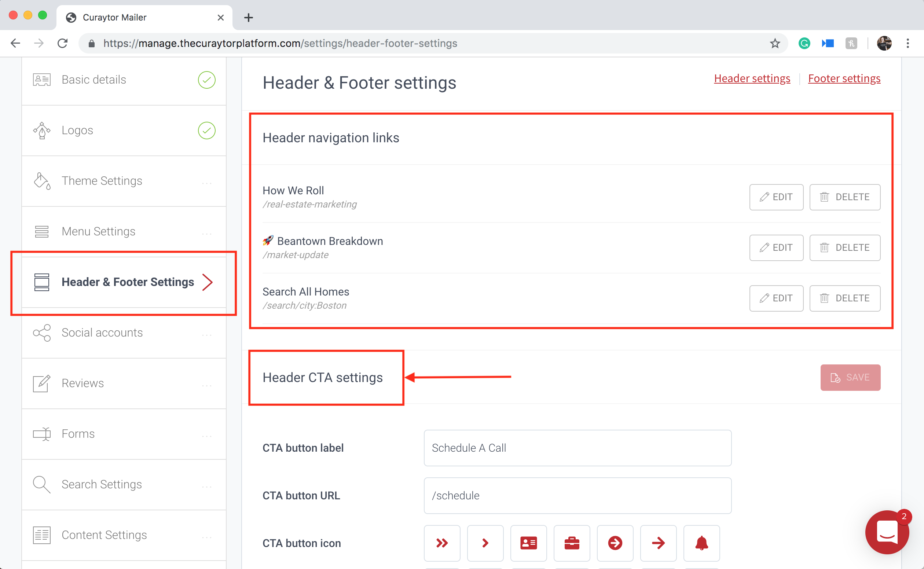Open Theme Settings section

tap(124, 181)
